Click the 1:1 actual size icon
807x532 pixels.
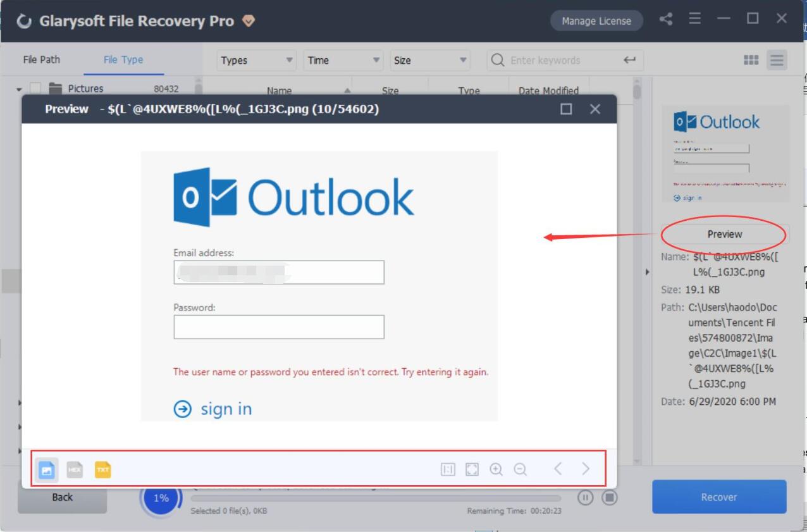pyautogui.click(x=448, y=469)
